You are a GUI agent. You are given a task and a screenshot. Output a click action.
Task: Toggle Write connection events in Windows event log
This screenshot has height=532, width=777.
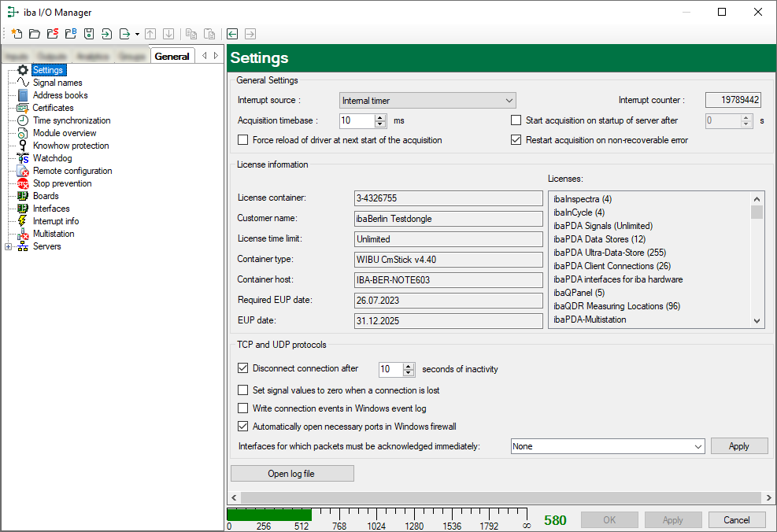click(x=243, y=408)
